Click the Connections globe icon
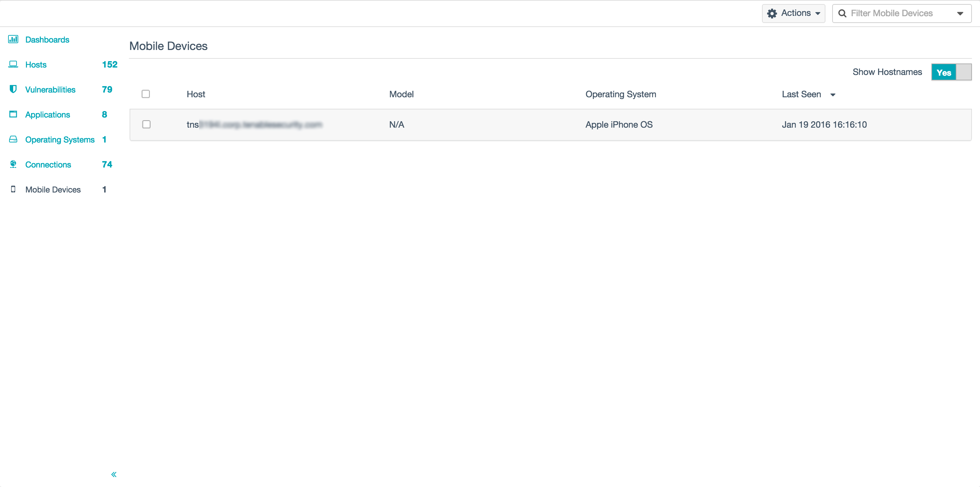This screenshot has height=487, width=980. 13,164
